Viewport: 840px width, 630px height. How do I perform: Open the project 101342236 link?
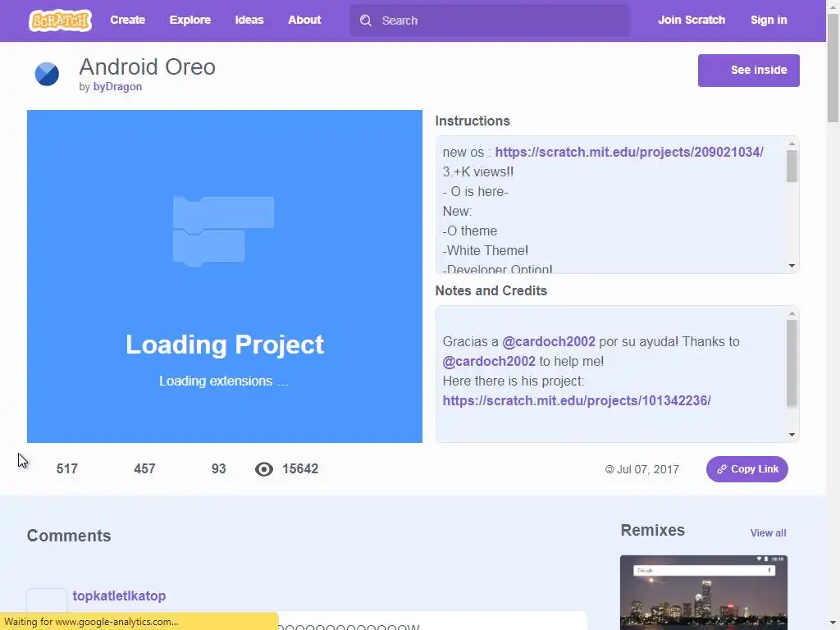[x=577, y=400]
